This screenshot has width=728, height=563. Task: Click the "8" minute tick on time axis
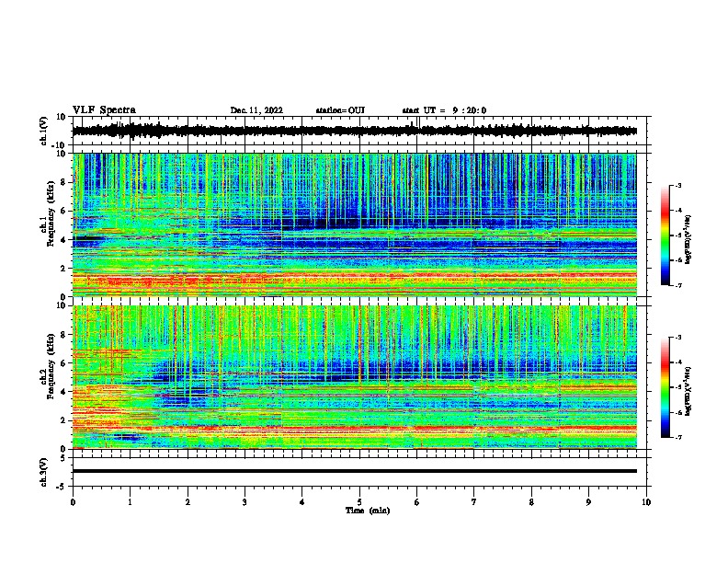(x=531, y=502)
